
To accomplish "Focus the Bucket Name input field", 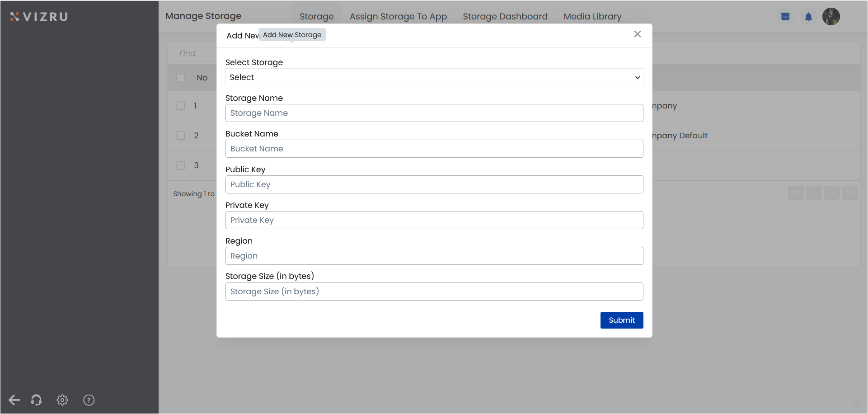I will point(434,149).
